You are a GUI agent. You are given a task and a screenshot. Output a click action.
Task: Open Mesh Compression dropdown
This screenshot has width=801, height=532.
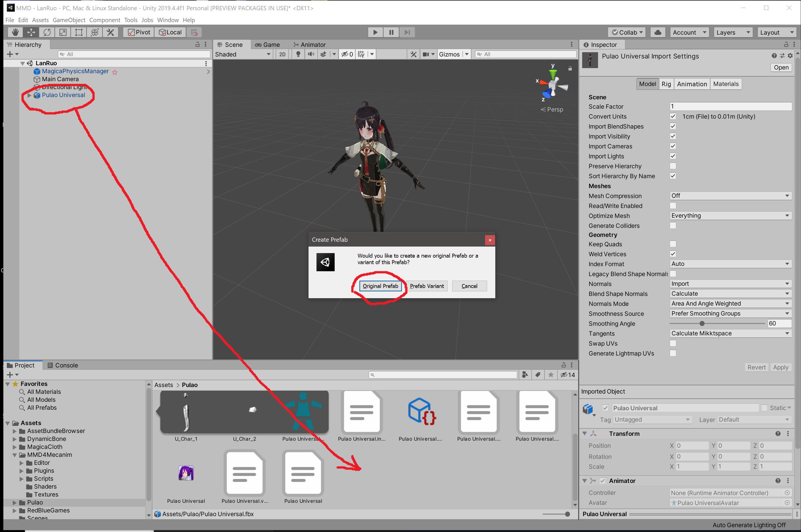[730, 196]
